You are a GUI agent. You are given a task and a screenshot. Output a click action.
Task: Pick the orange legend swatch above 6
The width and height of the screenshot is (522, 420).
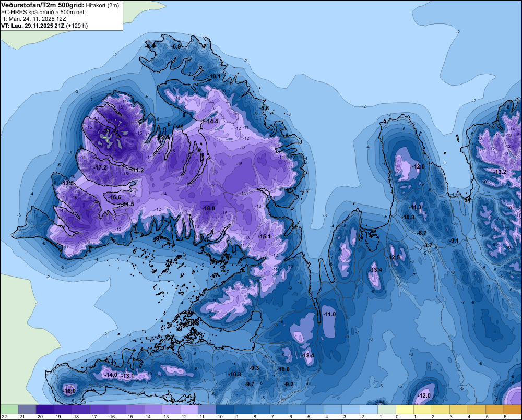(x=513, y=409)
